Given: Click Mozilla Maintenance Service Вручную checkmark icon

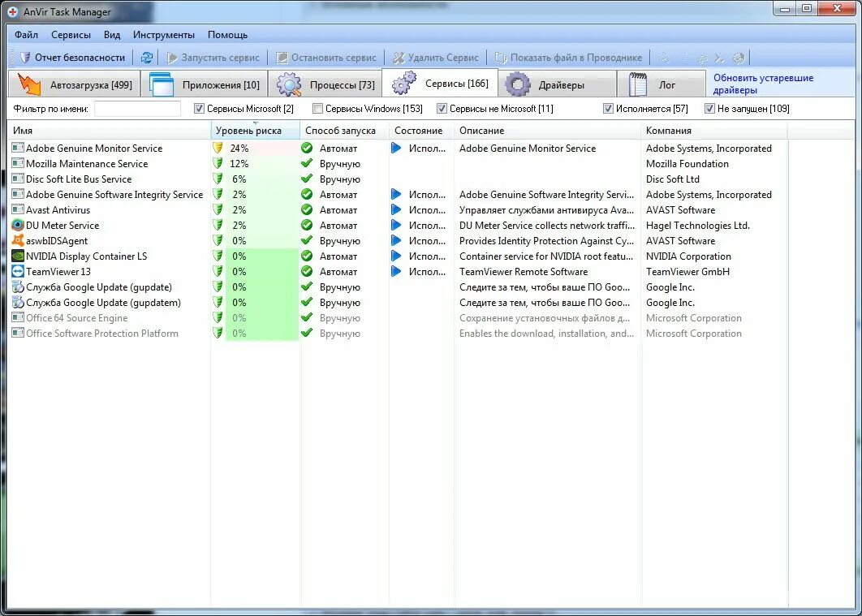Looking at the screenshot, I should 307,163.
